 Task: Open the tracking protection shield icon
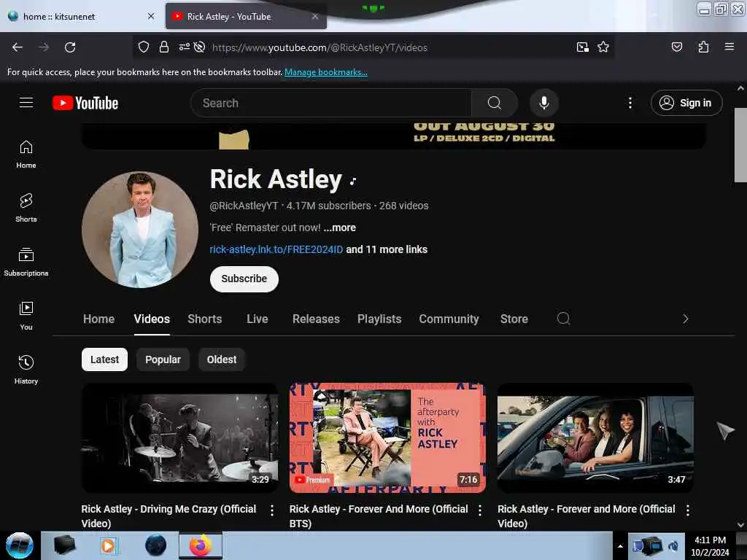pyautogui.click(x=144, y=47)
